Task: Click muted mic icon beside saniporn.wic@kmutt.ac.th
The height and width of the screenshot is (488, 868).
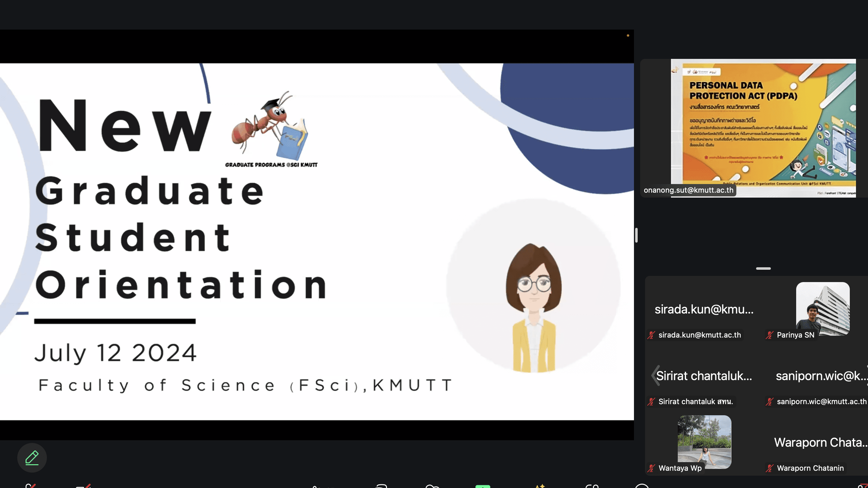Action: point(769,401)
